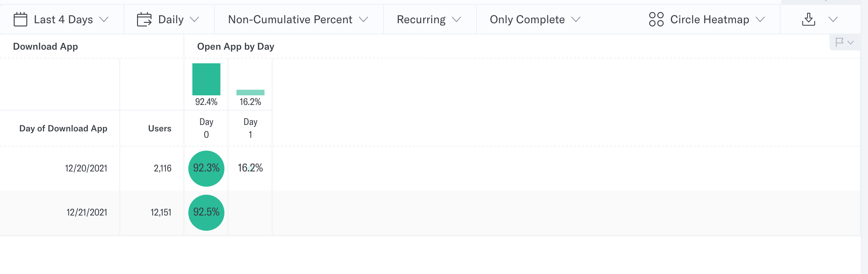Click the Day 0 summary bar 92.4%
Viewport: 868px width, 274px height.
206,79
